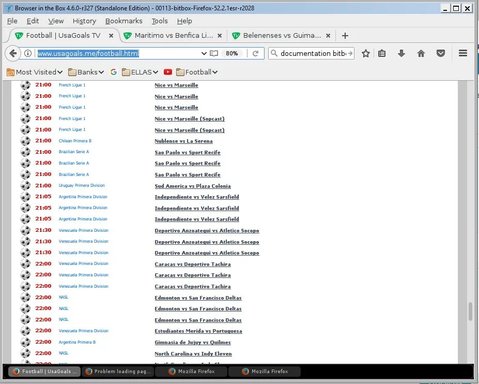Save page to Pocket icon
The height and width of the screenshot is (384, 479).
(x=441, y=53)
